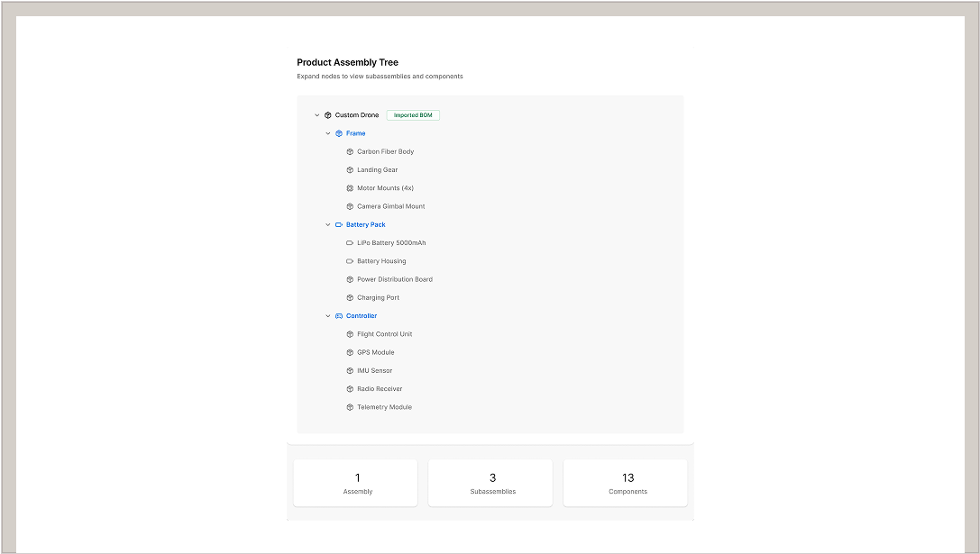Select the Flight Control Unit item
The width and height of the screenshot is (980, 554).
pos(384,334)
